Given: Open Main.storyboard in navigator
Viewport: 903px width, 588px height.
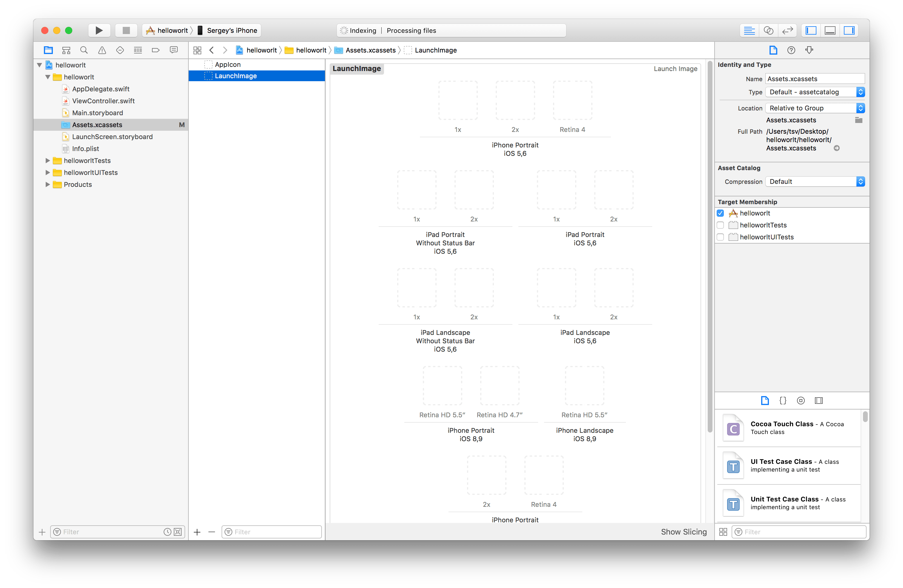Looking at the screenshot, I should click(98, 113).
